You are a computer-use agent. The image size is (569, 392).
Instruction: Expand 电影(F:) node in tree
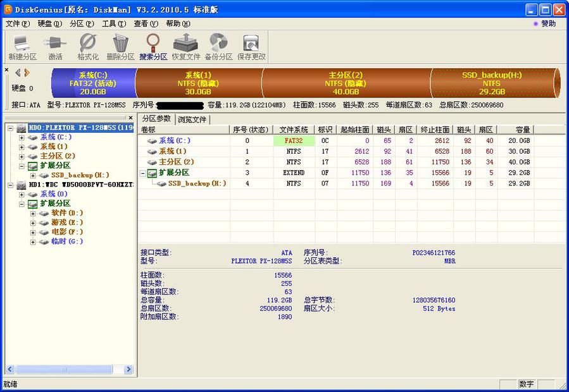33,233
